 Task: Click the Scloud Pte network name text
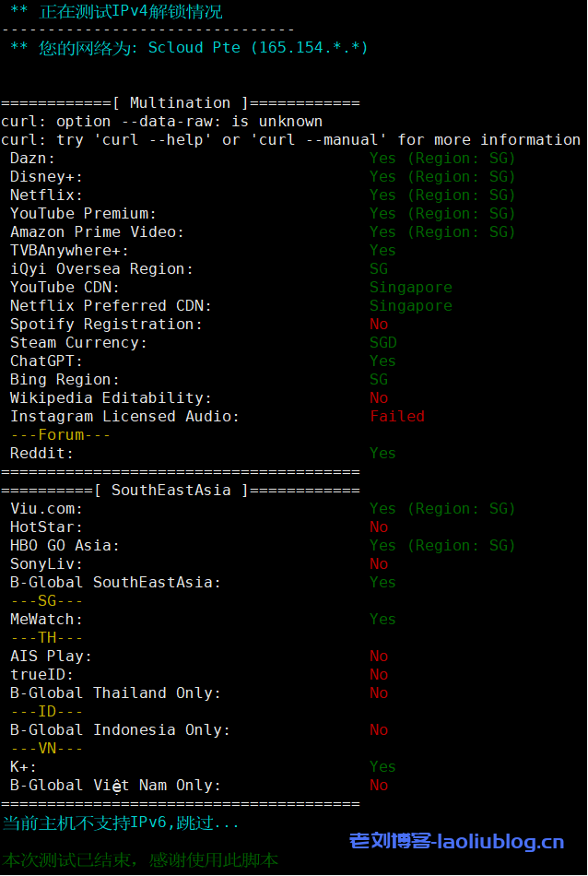point(194,47)
